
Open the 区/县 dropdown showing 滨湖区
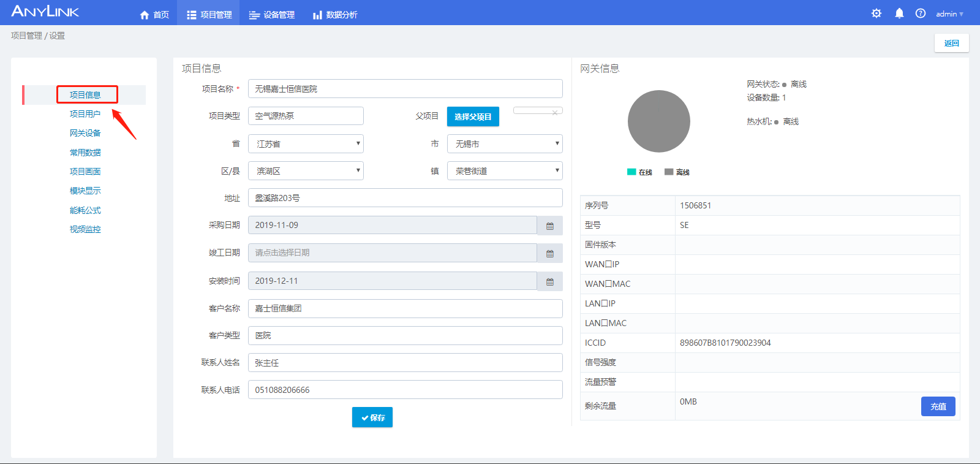(x=306, y=171)
